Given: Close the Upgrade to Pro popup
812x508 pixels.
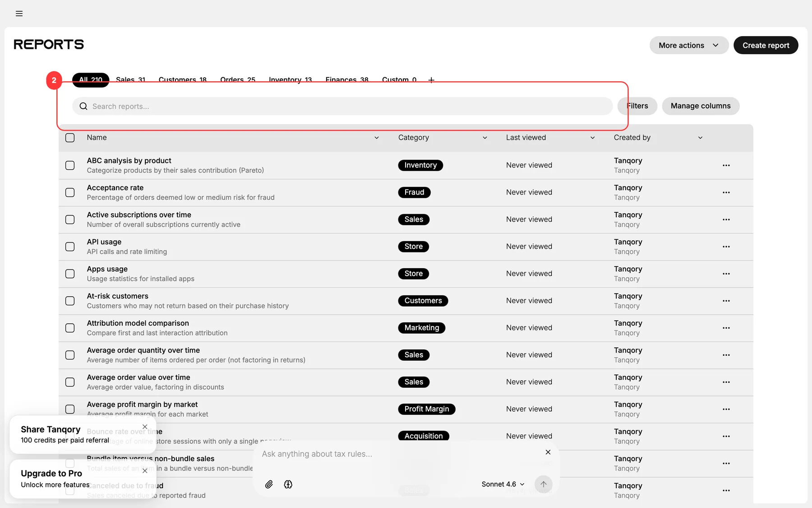Looking at the screenshot, I should (x=145, y=471).
